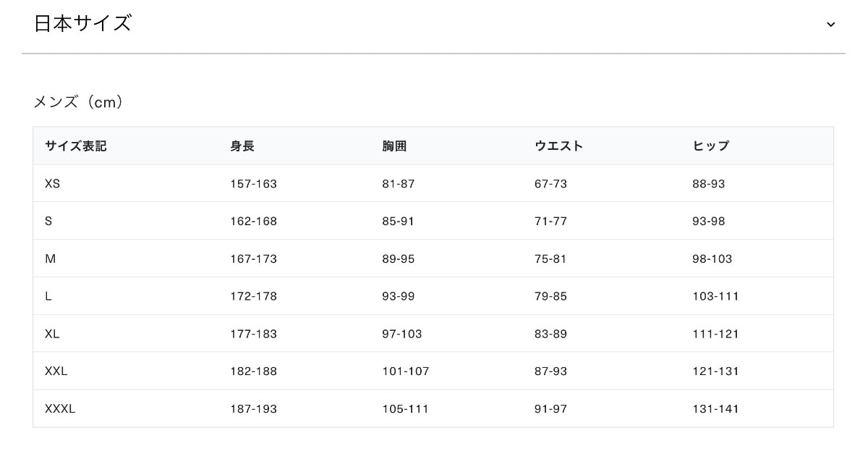Viewport: 868px width, 454px height.
Task: Click the 日本サイズ heading title
Action: coord(82,23)
